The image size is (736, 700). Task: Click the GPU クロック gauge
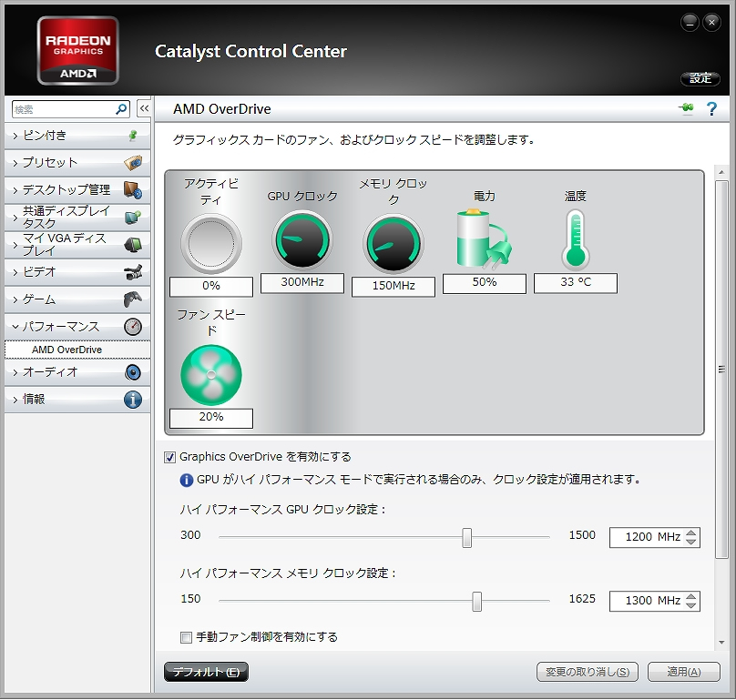click(x=302, y=239)
